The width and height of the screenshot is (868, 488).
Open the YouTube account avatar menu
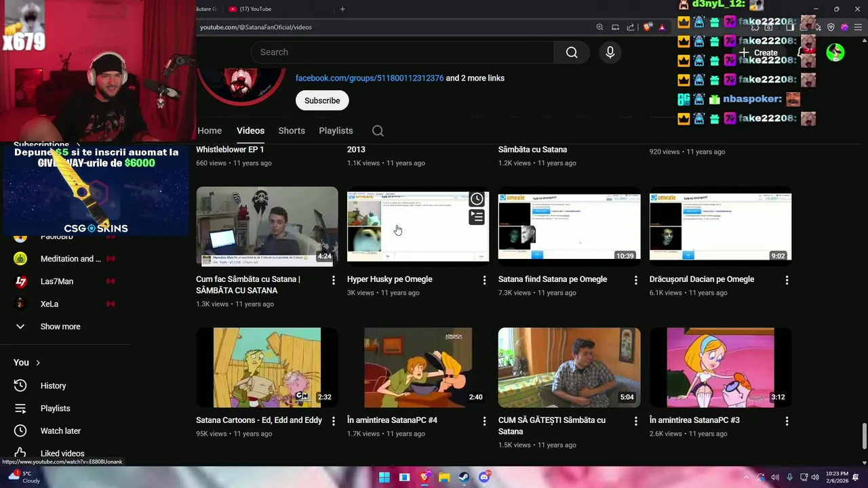coord(835,52)
